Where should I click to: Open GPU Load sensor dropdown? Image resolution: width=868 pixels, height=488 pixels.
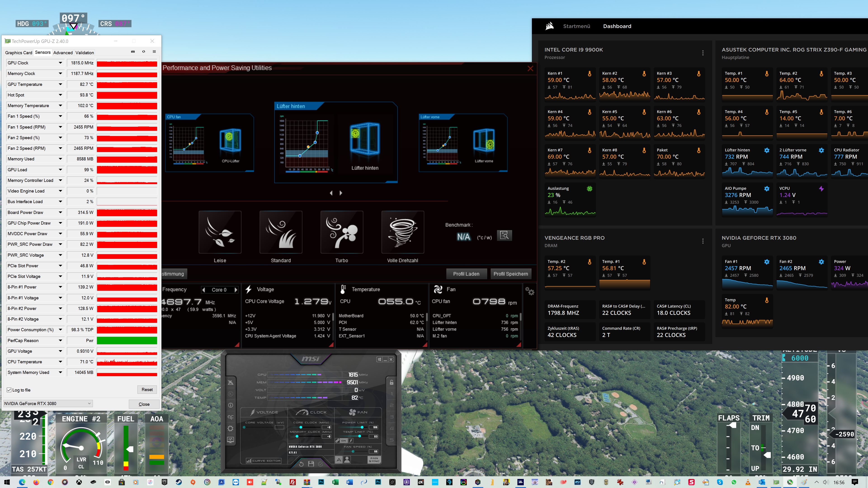(60, 170)
